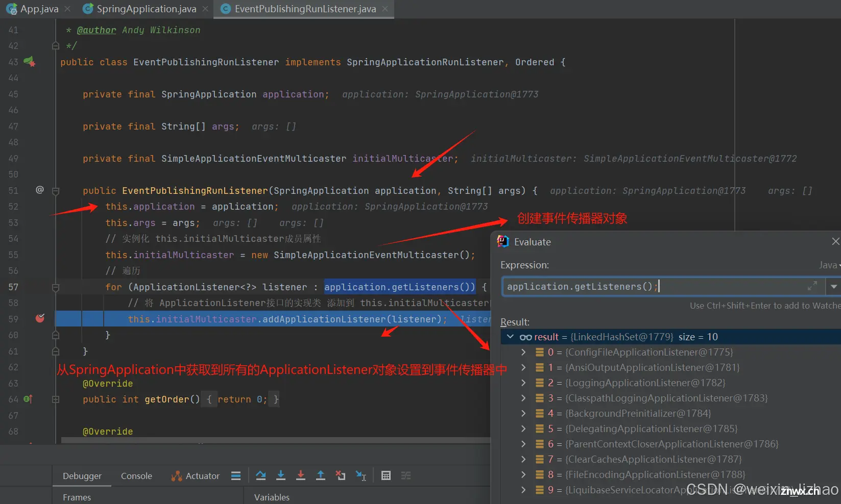The width and height of the screenshot is (841, 504).
Task: Click the Show Execution Point icon
Action: point(236,475)
